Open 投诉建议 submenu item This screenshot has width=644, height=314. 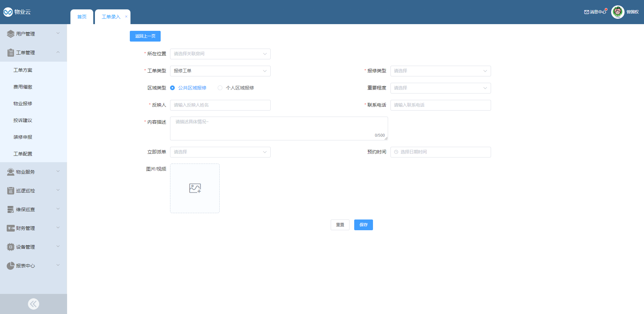(x=34, y=120)
